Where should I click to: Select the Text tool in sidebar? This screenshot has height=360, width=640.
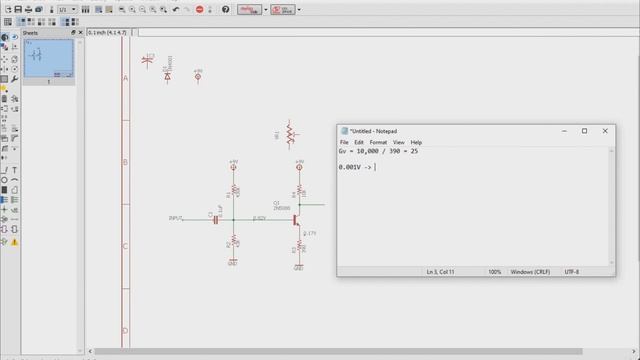tap(15, 170)
